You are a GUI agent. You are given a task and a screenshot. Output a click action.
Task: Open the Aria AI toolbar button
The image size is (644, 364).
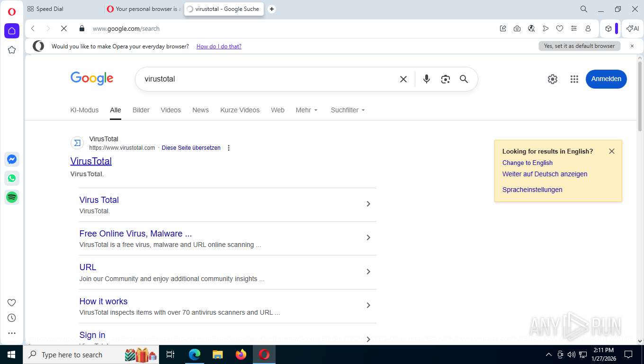click(x=633, y=28)
